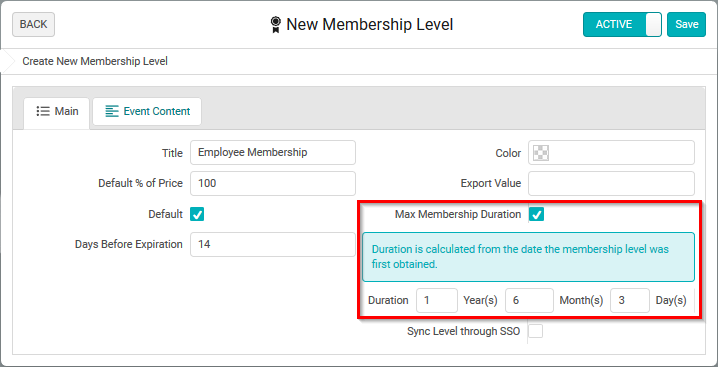Click the Duration Month(s) field
Viewport: 718px width, 367px height.
click(529, 301)
